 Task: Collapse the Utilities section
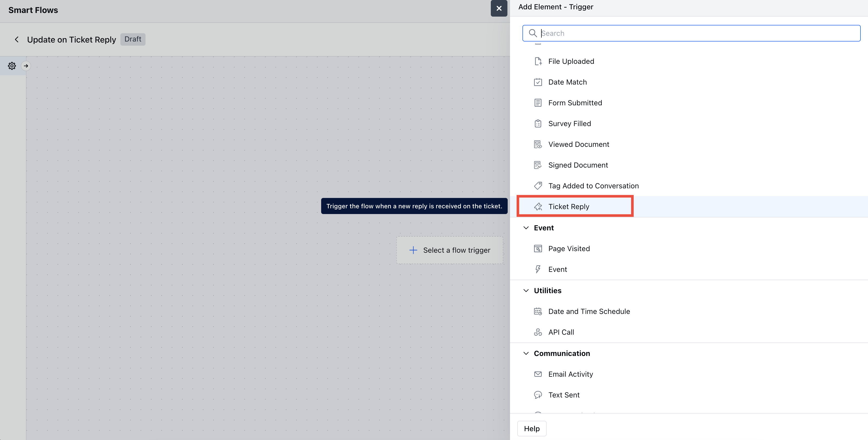tap(526, 291)
